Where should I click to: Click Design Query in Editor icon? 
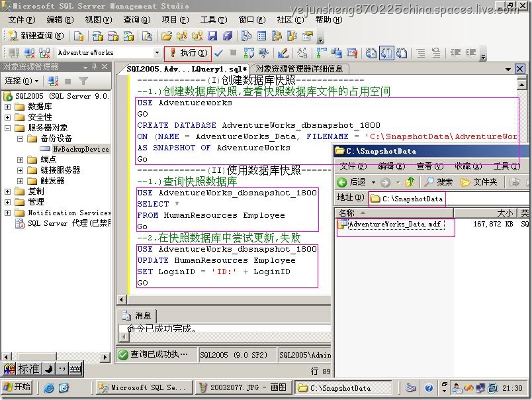tap(283, 53)
